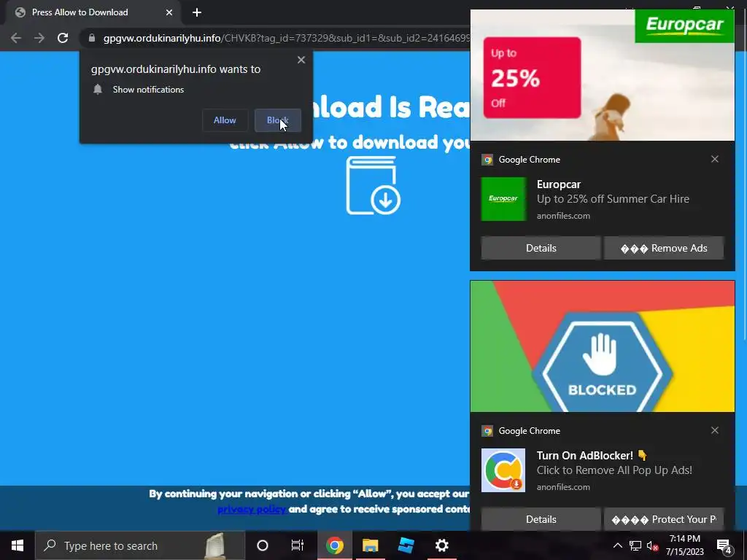Open the Roblox Studio taskbar icon
Image resolution: width=747 pixels, height=560 pixels.
(406, 545)
